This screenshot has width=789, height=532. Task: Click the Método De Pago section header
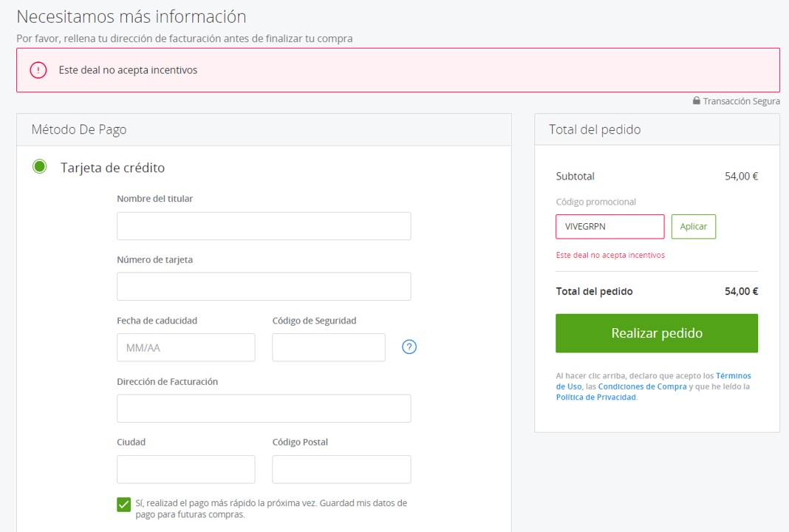pyautogui.click(x=79, y=129)
